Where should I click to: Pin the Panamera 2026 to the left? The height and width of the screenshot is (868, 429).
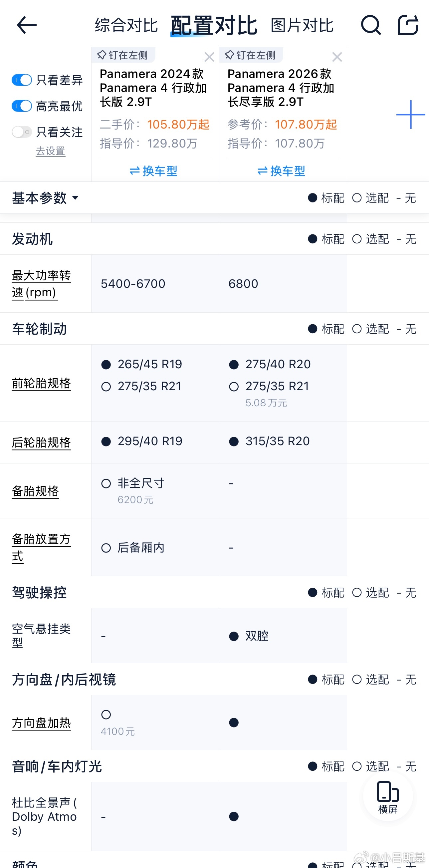(x=250, y=55)
